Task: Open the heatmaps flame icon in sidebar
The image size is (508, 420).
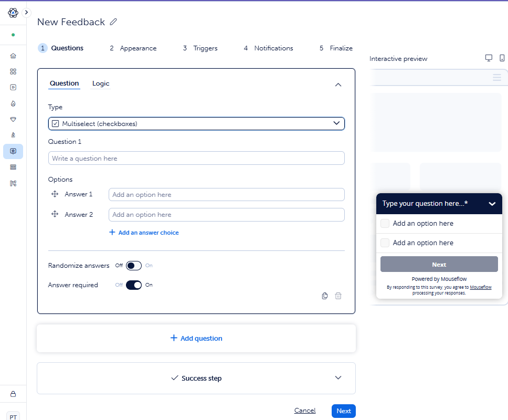Action: coord(13,103)
